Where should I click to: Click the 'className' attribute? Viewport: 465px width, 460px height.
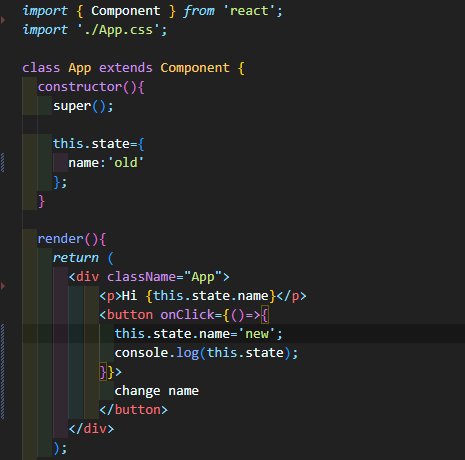click(141, 277)
